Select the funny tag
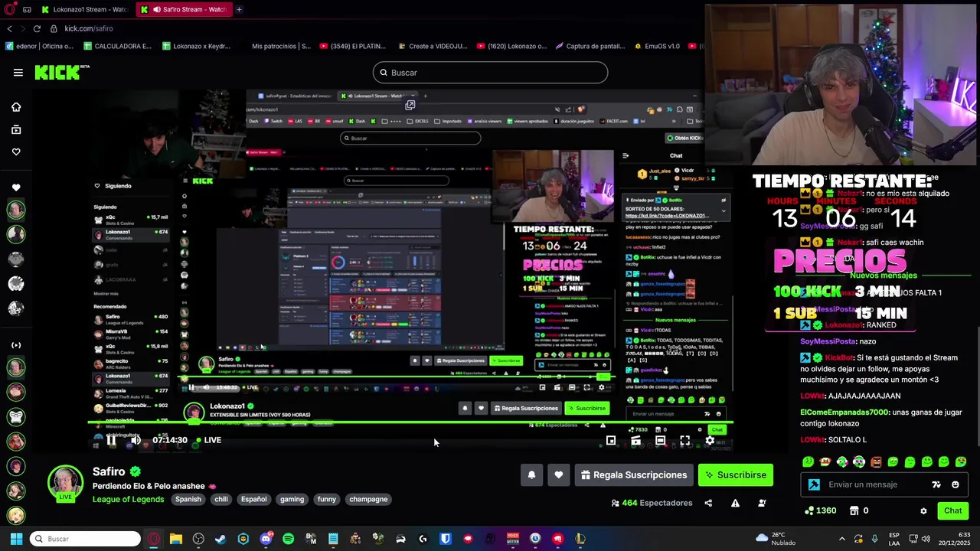The width and height of the screenshot is (980, 551). tap(327, 499)
